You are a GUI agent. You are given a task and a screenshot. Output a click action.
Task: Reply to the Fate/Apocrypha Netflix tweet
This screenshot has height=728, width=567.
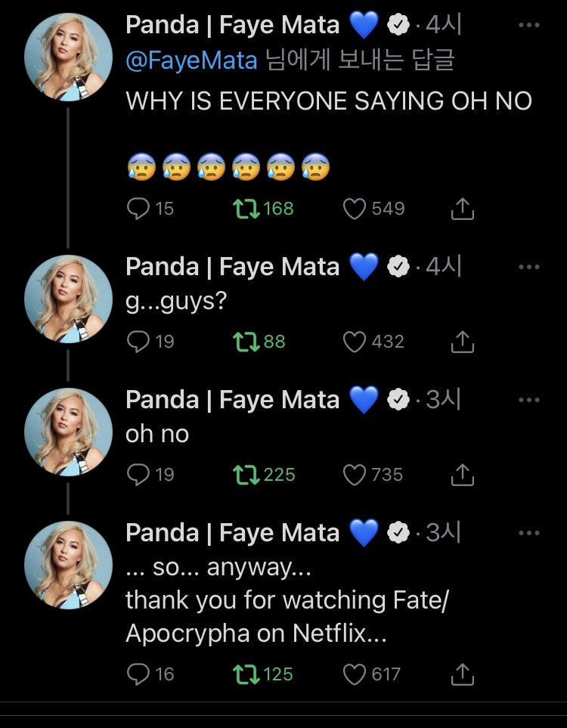(139, 674)
